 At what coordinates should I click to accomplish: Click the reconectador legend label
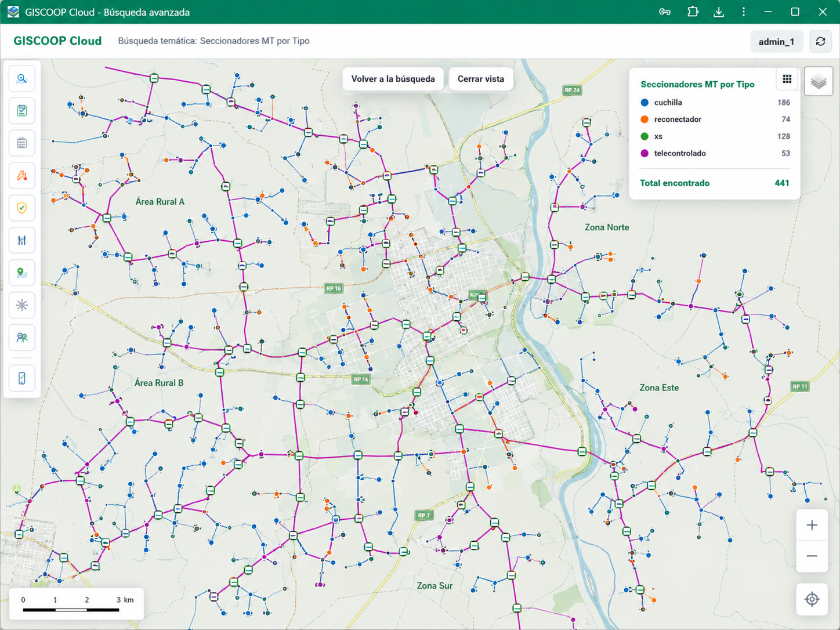point(678,120)
